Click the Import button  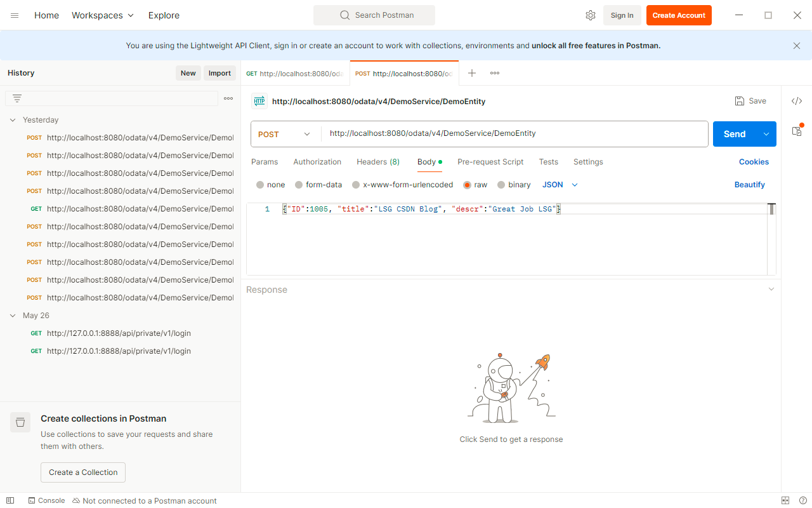tap(219, 73)
